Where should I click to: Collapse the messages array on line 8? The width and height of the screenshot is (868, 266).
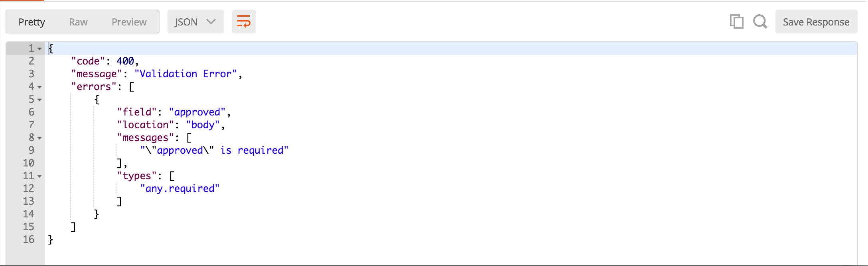coord(39,138)
